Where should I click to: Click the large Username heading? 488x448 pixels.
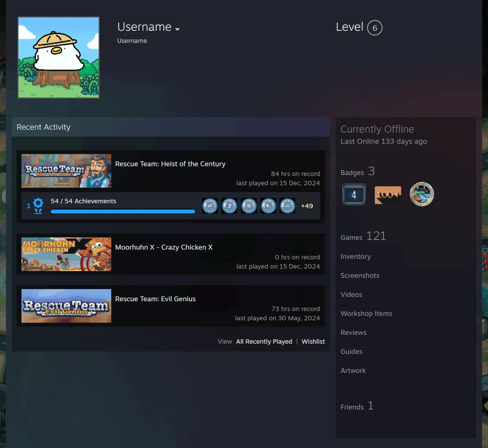(x=144, y=27)
